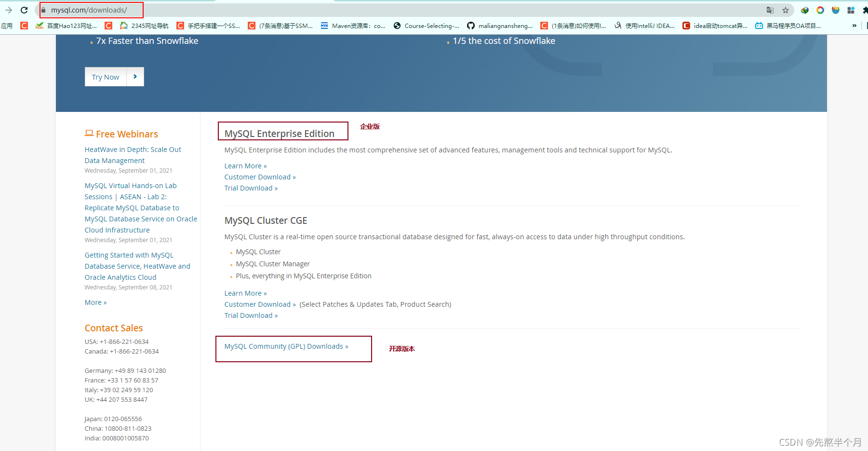
Task: Open the Maven资源库 bookmark
Action: (x=353, y=26)
